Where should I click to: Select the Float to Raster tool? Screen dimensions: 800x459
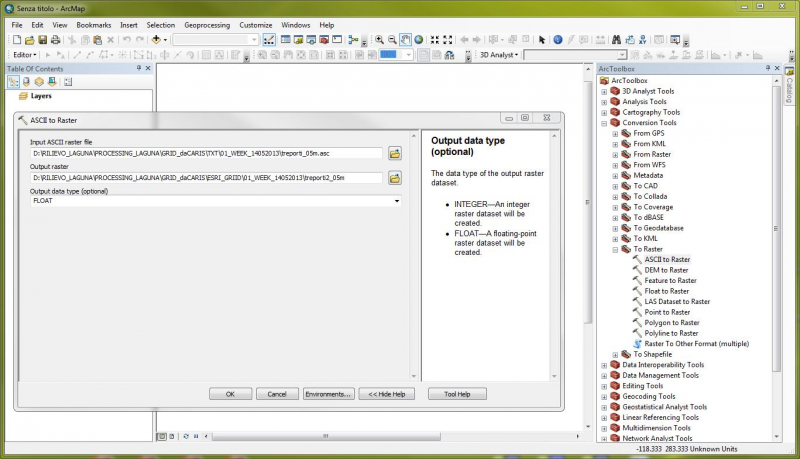[666, 291]
